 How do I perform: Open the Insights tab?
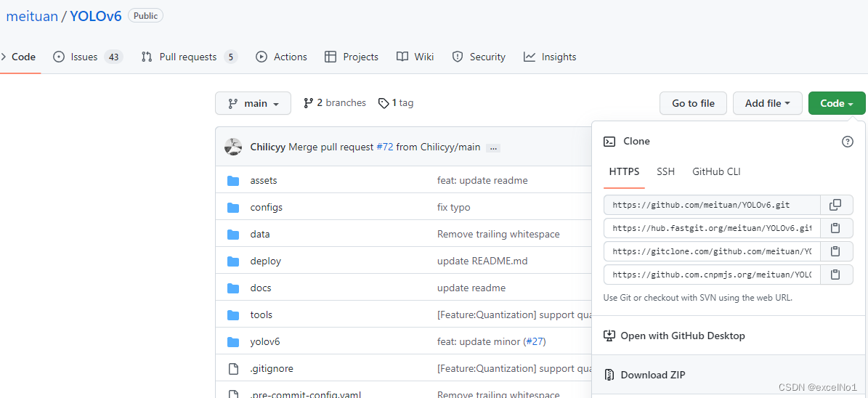(550, 57)
